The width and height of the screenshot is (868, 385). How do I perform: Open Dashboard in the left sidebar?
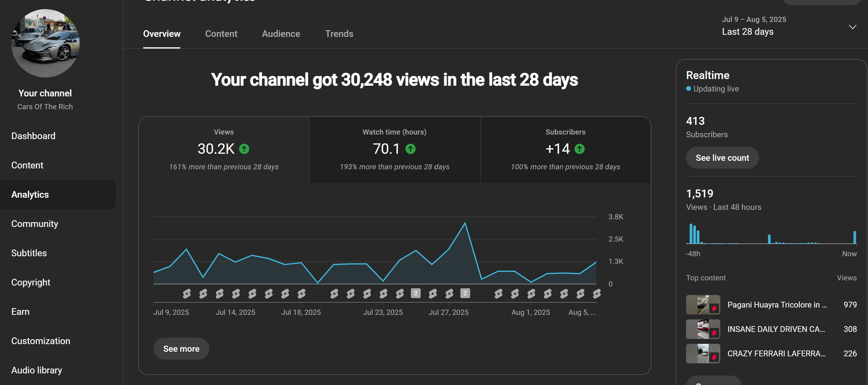(33, 136)
